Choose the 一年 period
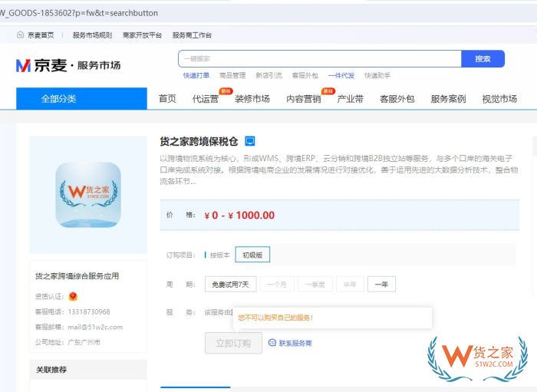Image resolution: width=537 pixels, height=392 pixels. click(381, 285)
